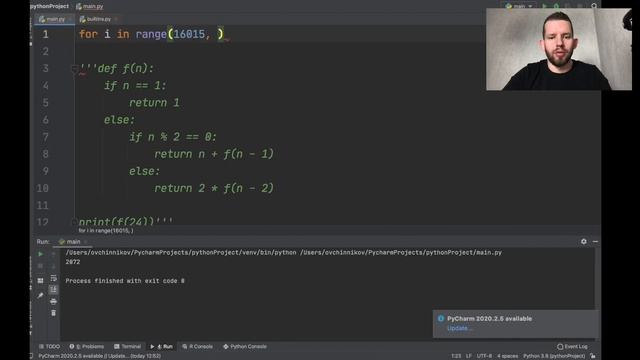Click 'return 2 * f(n - 2)' line
Viewport: 640px width, 360px height.
pyautogui.click(x=214, y=188)
